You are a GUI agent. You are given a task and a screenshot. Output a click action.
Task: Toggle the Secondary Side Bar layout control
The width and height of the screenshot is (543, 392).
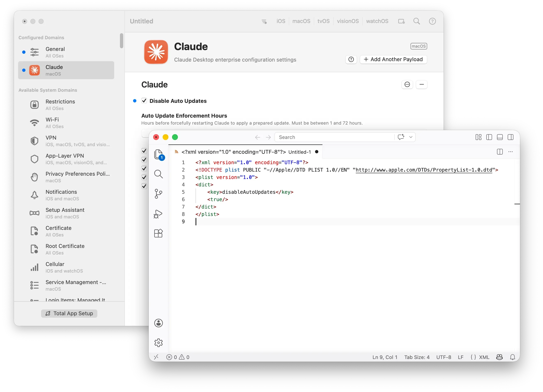click(x=511, y=137)
